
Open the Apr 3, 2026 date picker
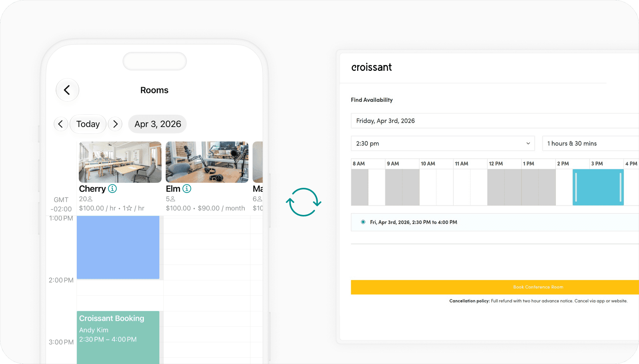click(157, 124)
